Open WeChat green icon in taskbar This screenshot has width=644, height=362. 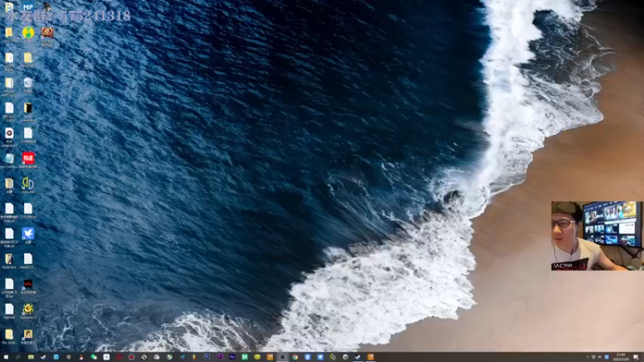[x=93, y=357]
